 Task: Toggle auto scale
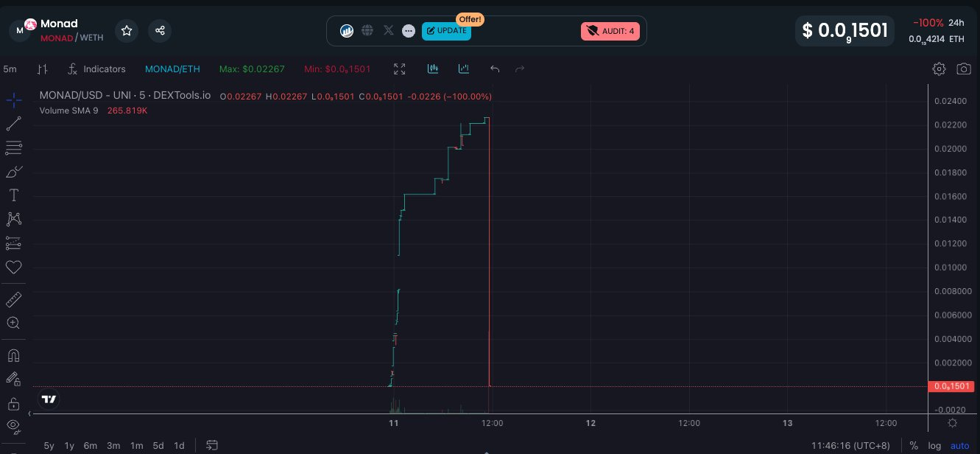(x=959, y=446)
